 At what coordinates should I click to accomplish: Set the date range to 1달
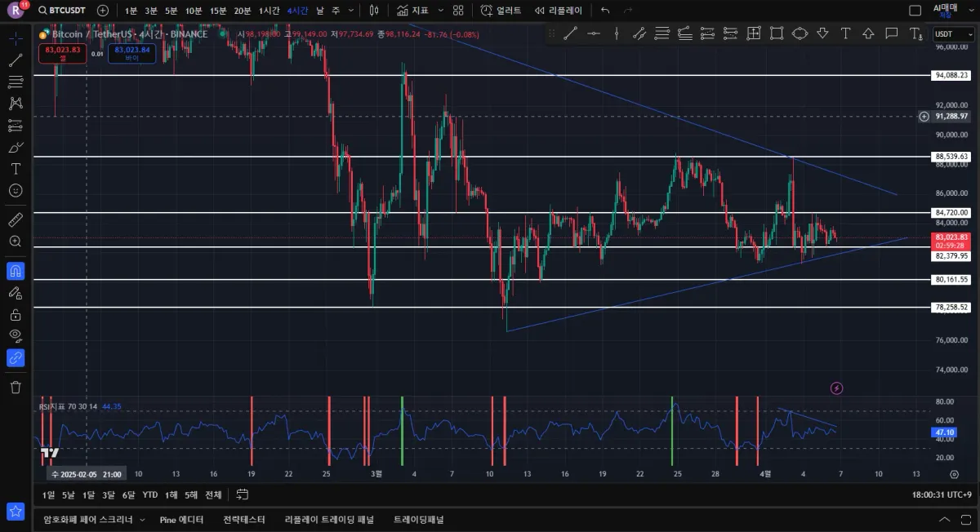[x=88, y=494]
